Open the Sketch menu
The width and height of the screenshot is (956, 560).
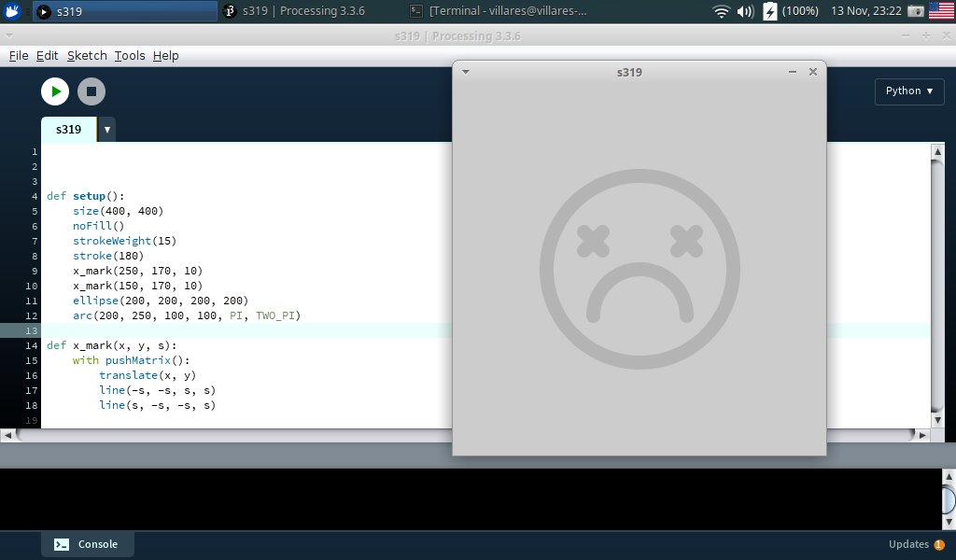click(x=87, y=56)
